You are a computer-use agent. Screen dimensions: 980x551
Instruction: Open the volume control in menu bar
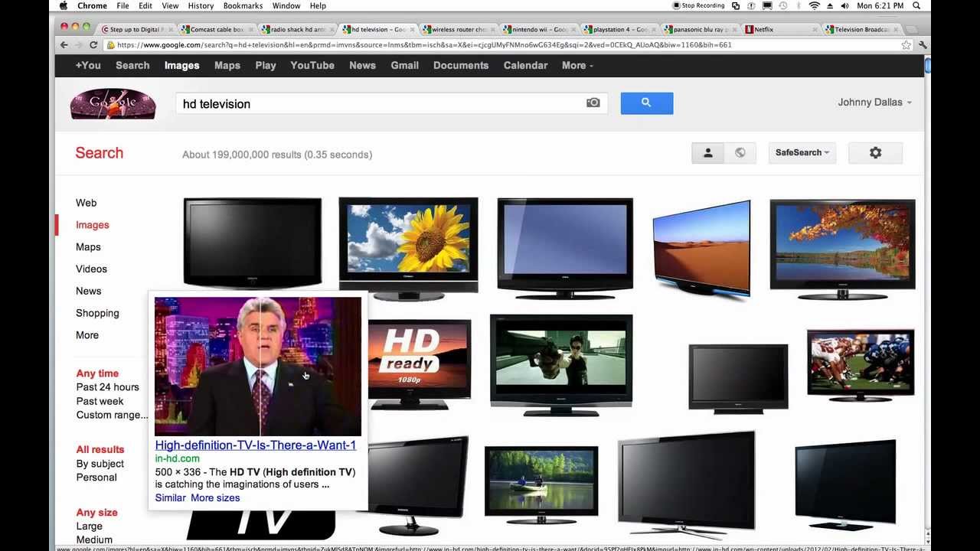pos(844,5)
